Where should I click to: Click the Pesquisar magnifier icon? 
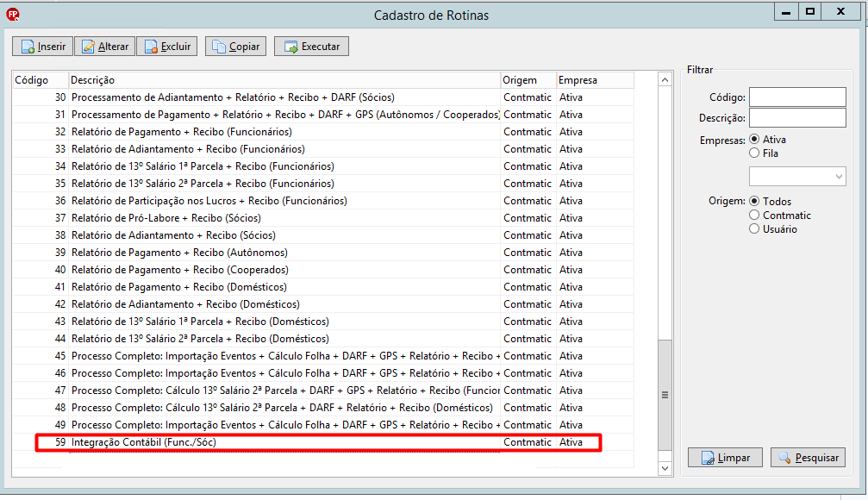[784, 458]
